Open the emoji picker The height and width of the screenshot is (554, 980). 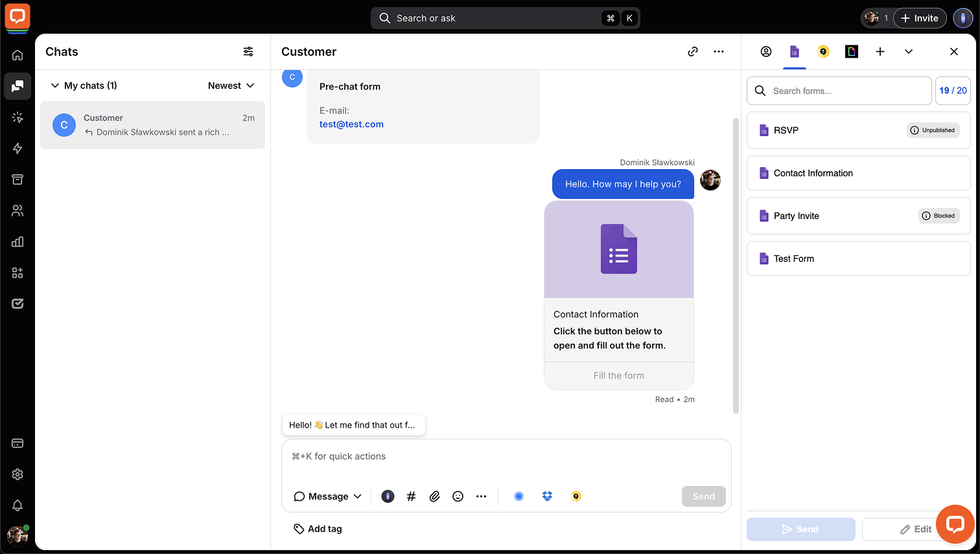point(458,496)
